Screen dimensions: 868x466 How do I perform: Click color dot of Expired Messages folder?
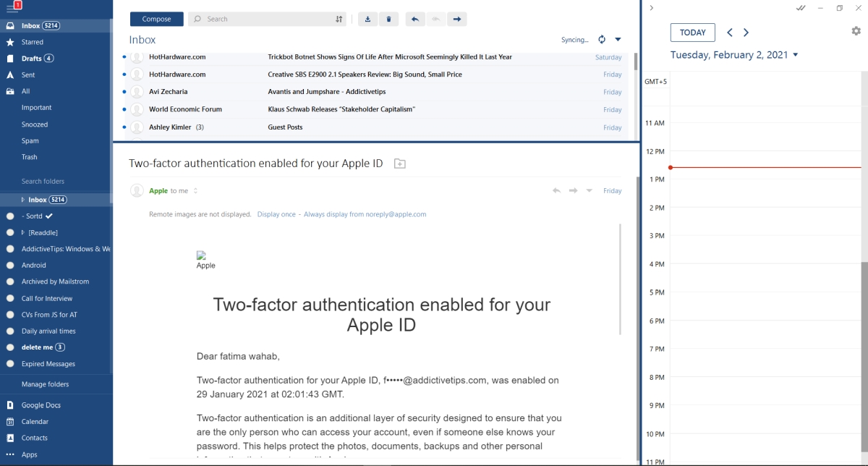tap(10, 364)
